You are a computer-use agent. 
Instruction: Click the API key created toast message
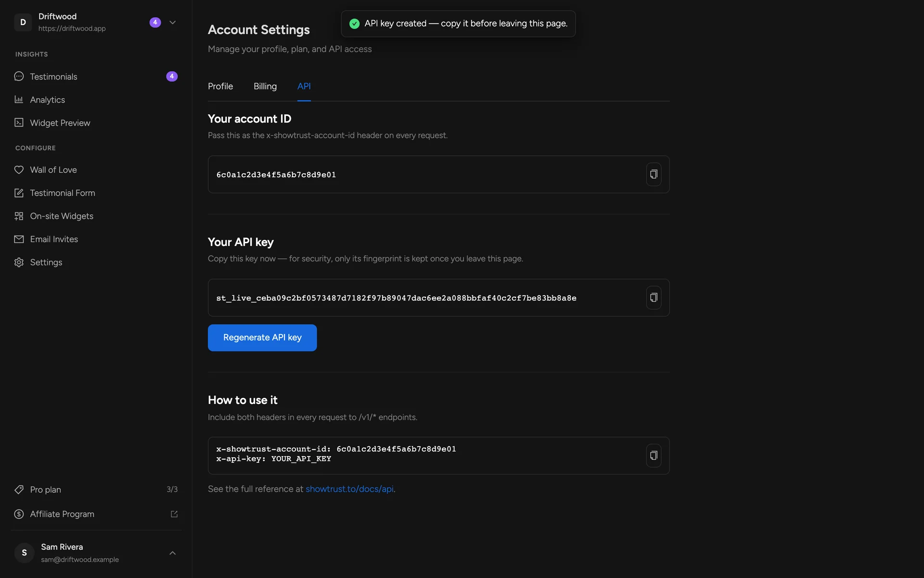(458, 24)
